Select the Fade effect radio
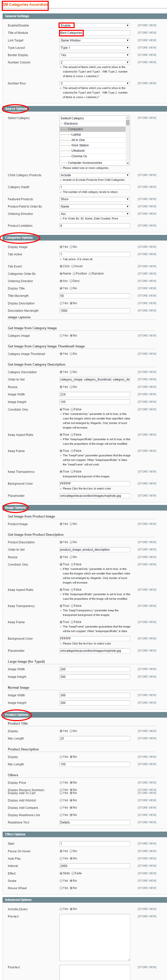This screenshot has width=167, height=980. coord(72,874)
